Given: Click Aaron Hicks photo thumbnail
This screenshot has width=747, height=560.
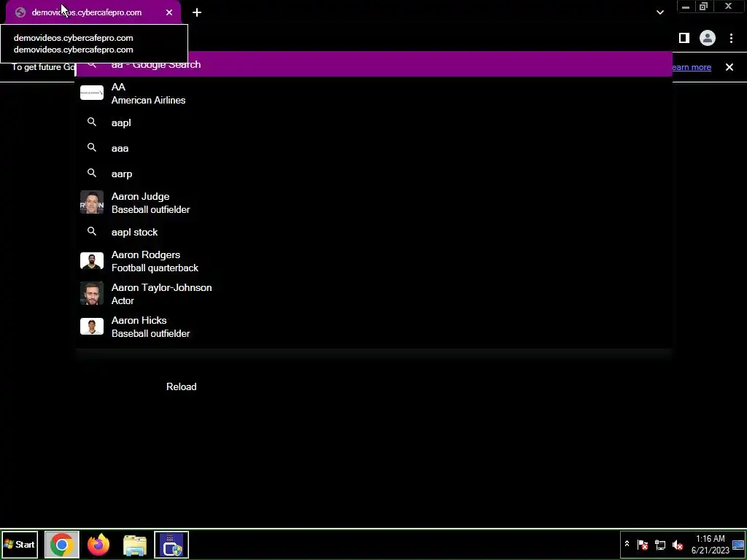Looking at the screenshot, I should (91, 326).
